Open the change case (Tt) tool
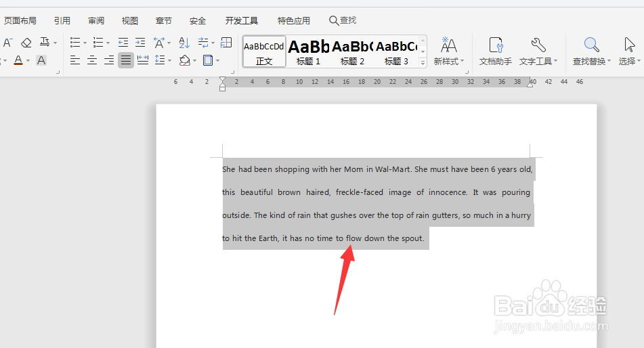This screenshot has width=644, height=348. pyautogui.click(x=45, y=43)
